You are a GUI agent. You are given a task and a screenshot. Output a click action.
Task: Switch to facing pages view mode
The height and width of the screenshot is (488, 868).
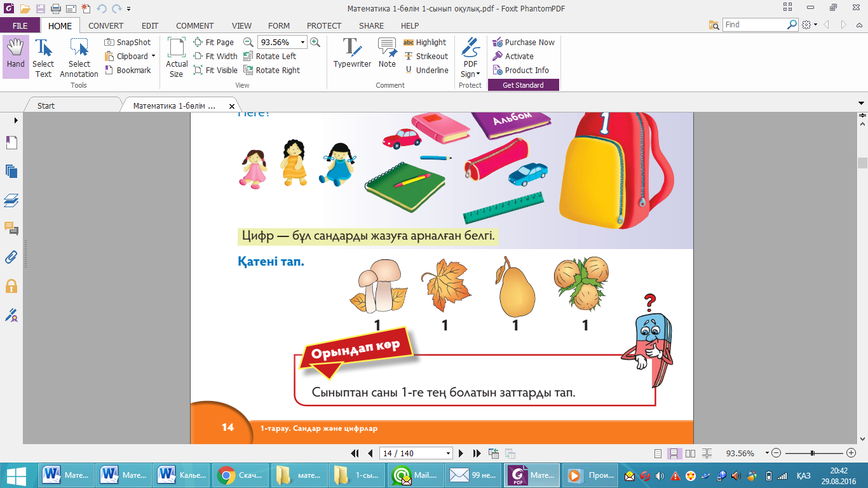click(690, 454)
